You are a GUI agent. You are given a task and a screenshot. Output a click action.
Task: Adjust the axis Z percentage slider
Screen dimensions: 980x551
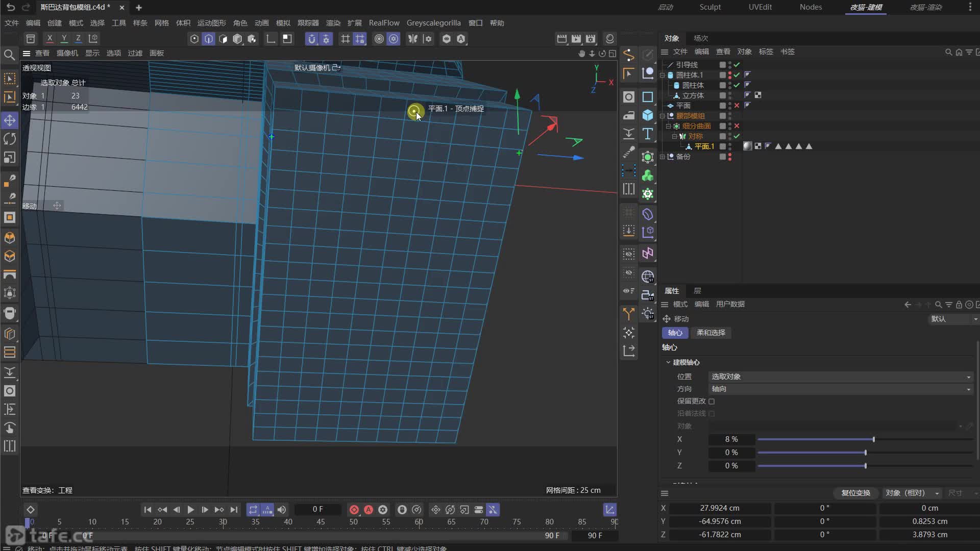865,466
